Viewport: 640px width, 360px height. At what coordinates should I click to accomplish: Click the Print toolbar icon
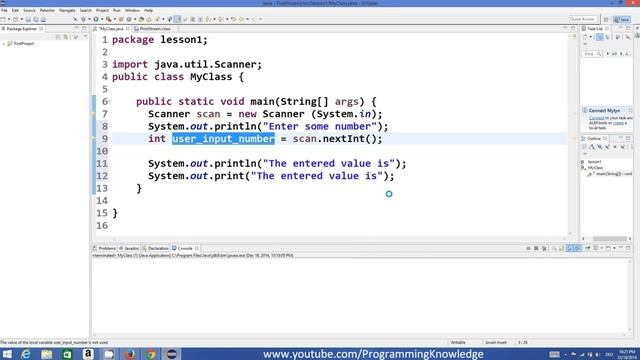coord(43,19)
